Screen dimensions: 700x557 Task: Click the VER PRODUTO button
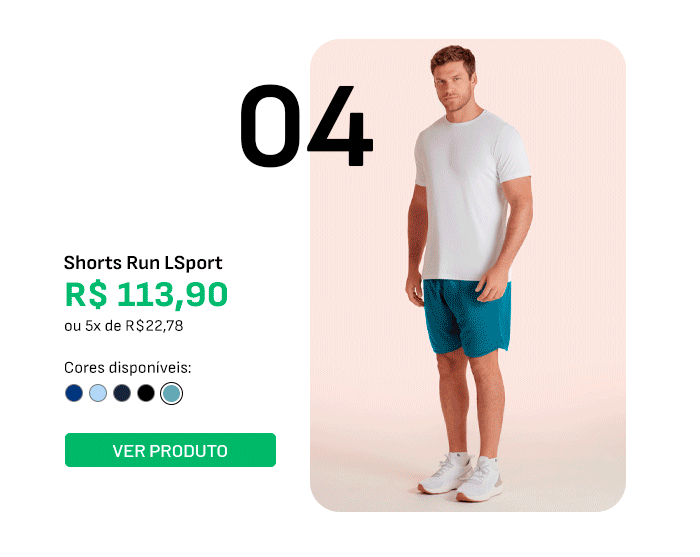[x=170, y=450]
